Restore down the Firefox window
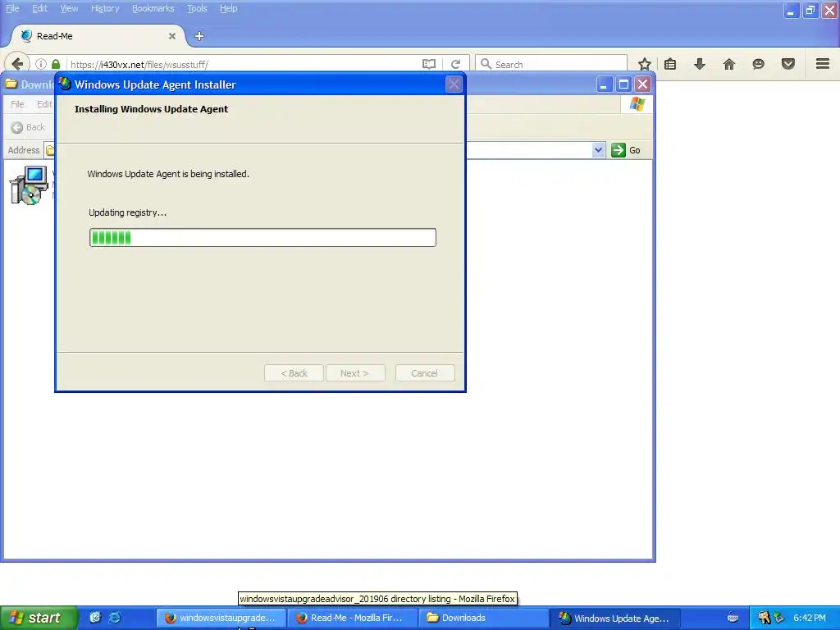The image size is (840, 630). point(810,10)
